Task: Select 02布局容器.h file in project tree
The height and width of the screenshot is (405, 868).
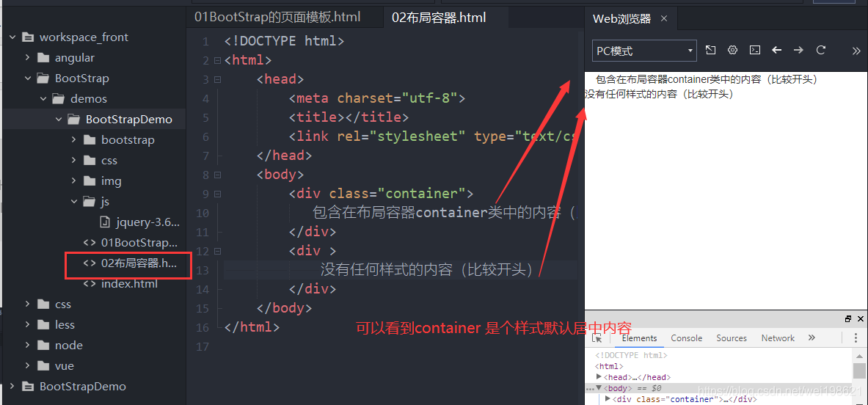Action: pos(139,263)
